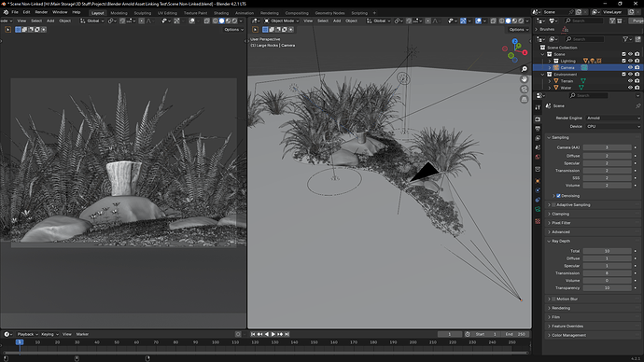Switch to the Shading workspace tab
The width and height of the screenshot is (644, 362).
(x=221, y=13)
